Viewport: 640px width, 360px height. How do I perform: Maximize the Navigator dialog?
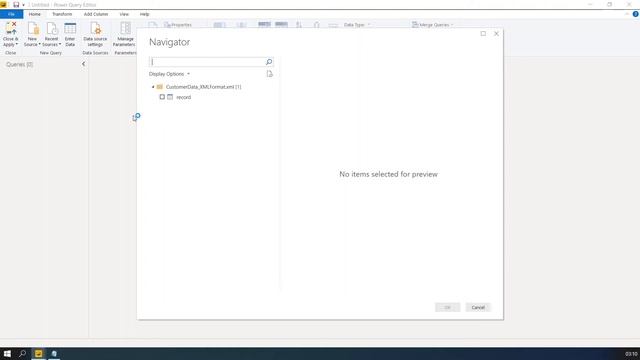(483, 34)
